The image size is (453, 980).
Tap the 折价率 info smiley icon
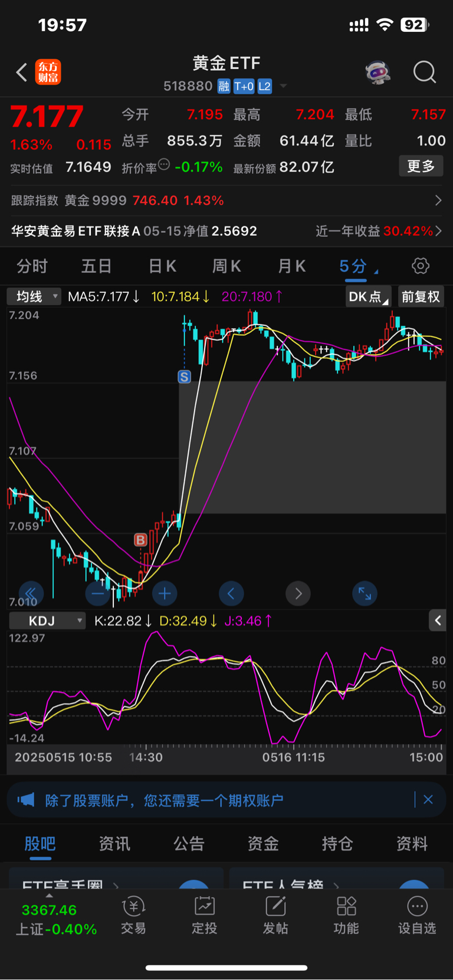tap(165, 164)
